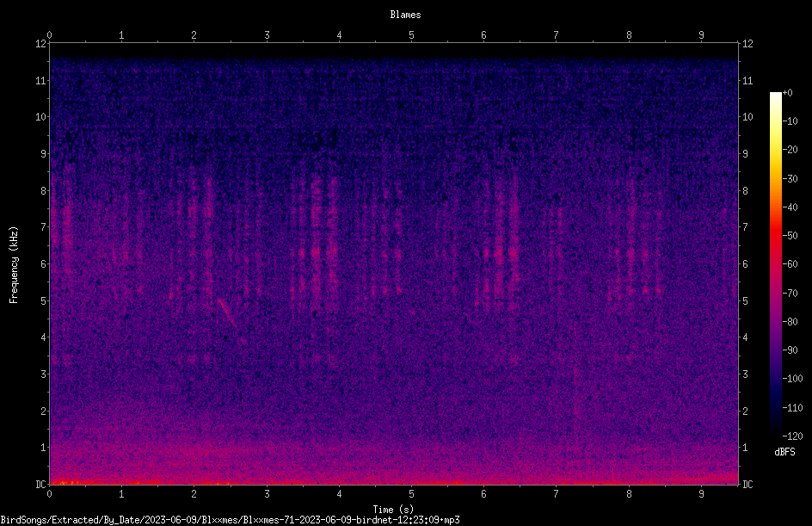
Task: Click the "-70" colorbar value
Action: [x=790, y=294]
